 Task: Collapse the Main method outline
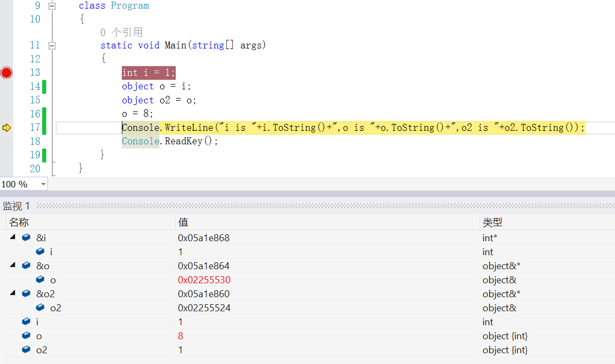pyautogui.click(x=52, y=45)
